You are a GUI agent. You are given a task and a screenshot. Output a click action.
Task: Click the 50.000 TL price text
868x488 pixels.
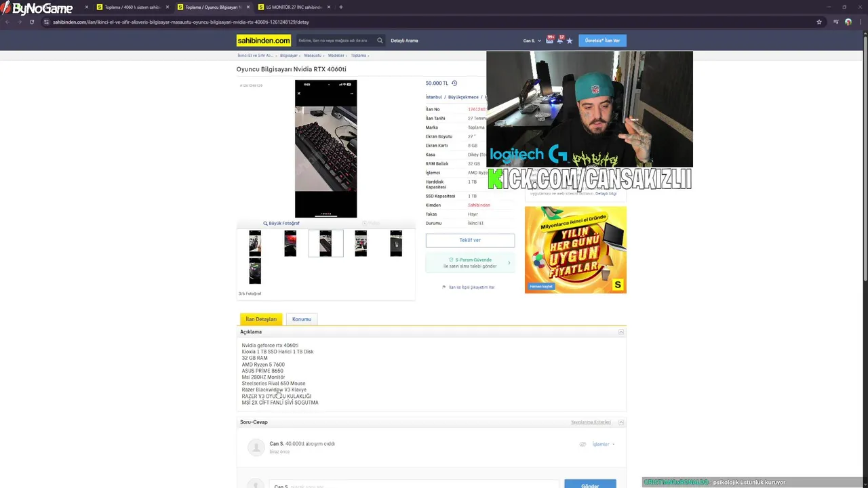point(437,83)
